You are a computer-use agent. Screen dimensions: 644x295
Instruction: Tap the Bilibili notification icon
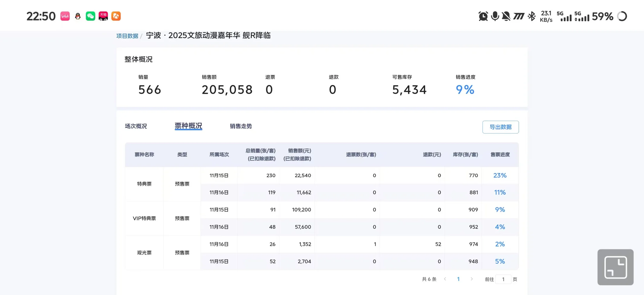[x=65, y=16]
